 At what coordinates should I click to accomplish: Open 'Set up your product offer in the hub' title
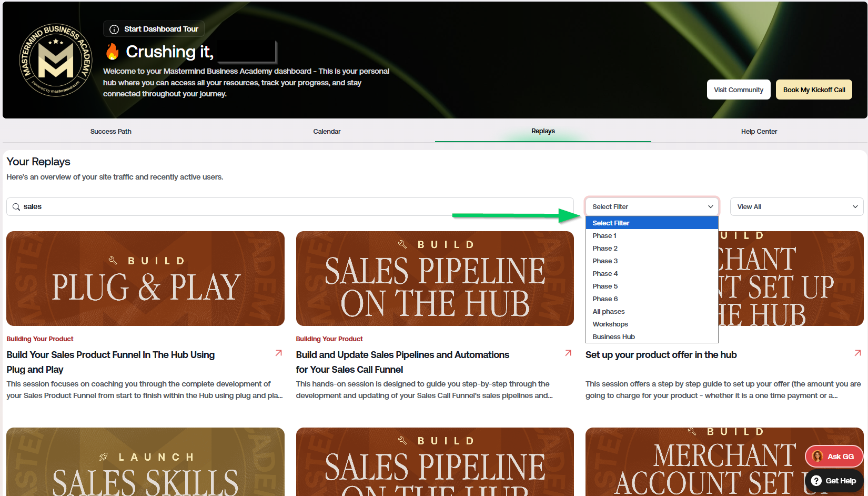click(x=661, y=355)
